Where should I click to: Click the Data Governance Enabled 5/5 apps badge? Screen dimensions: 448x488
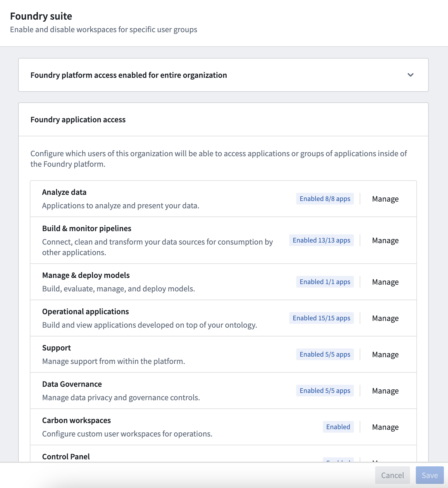pos(325,391)
